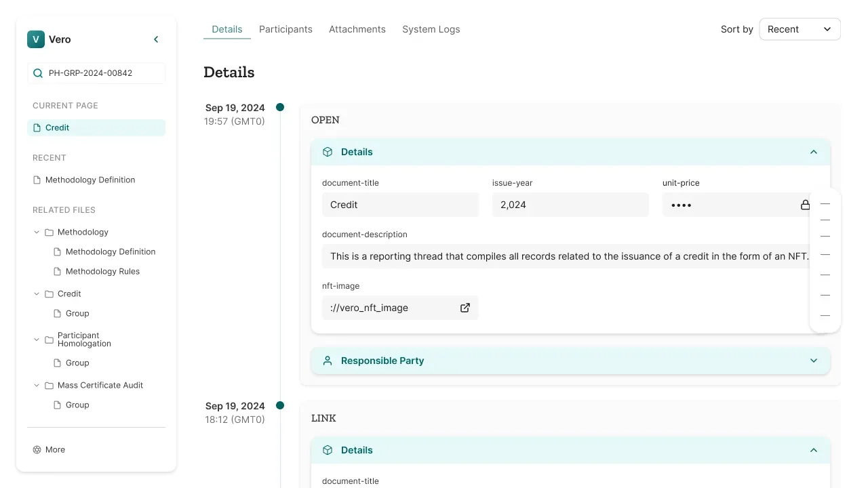Click the More icon in sidebar

[x=37, y=449]
